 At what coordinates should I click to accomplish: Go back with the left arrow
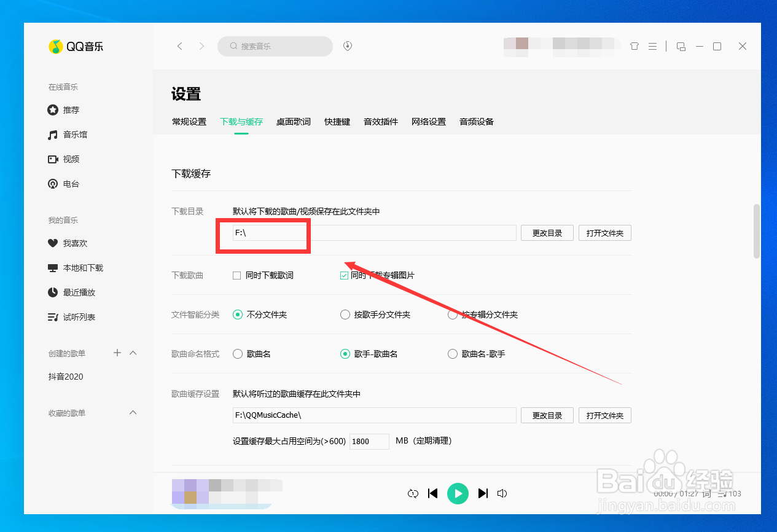tap(180, 46)
